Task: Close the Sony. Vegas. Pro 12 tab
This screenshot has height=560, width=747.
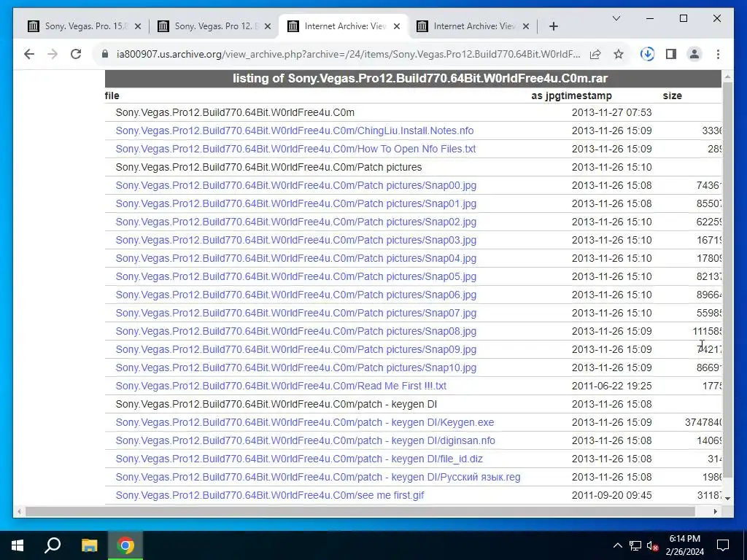Action: [268, 27]
